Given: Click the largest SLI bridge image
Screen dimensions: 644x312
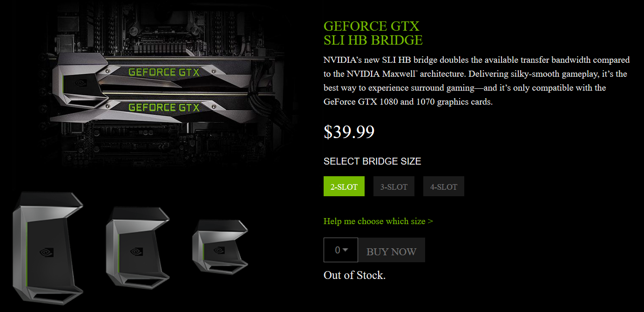Looking at the screenshot, I should click(47, 249).
